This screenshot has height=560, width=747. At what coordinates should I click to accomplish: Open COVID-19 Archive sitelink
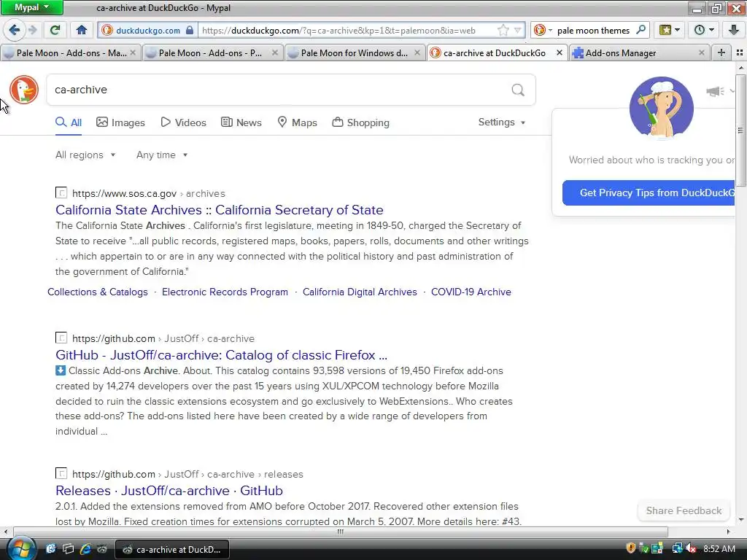(x=471, y=292)
